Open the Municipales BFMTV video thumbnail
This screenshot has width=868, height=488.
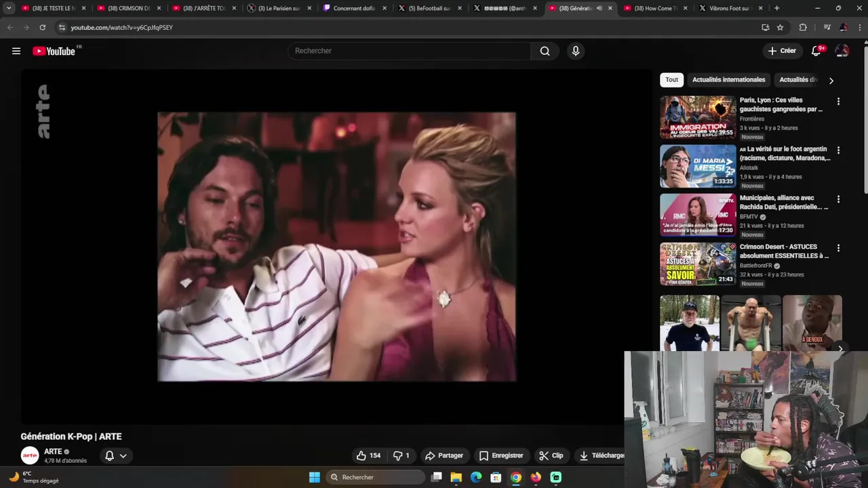(x=698, y=215)
